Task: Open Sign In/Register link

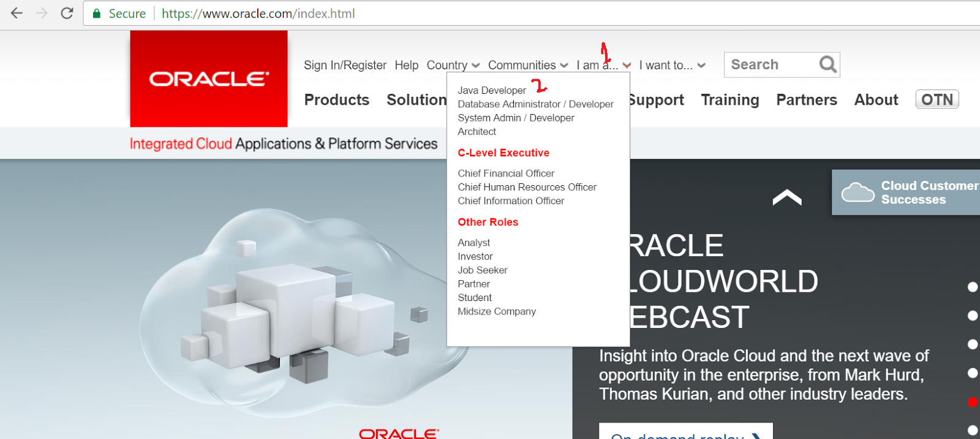Action: pos(345,65)
